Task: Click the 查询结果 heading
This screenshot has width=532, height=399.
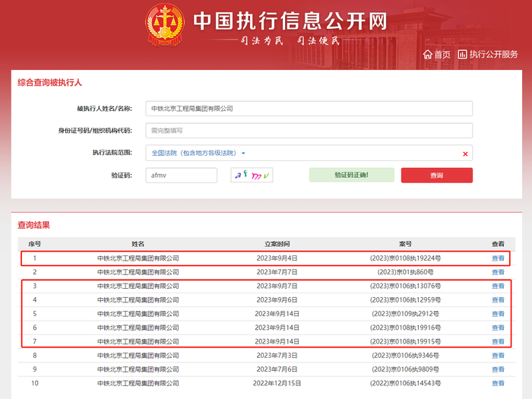Action: (33, 225)
